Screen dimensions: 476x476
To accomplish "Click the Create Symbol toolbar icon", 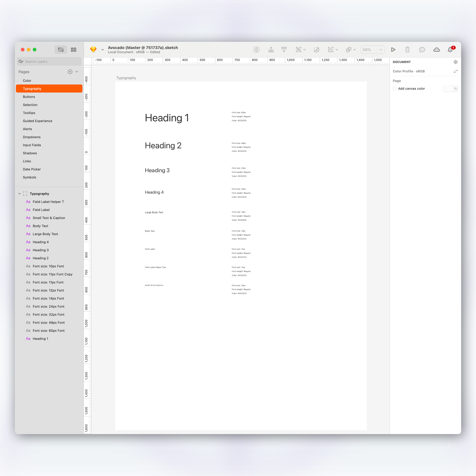I will (256, 50).
